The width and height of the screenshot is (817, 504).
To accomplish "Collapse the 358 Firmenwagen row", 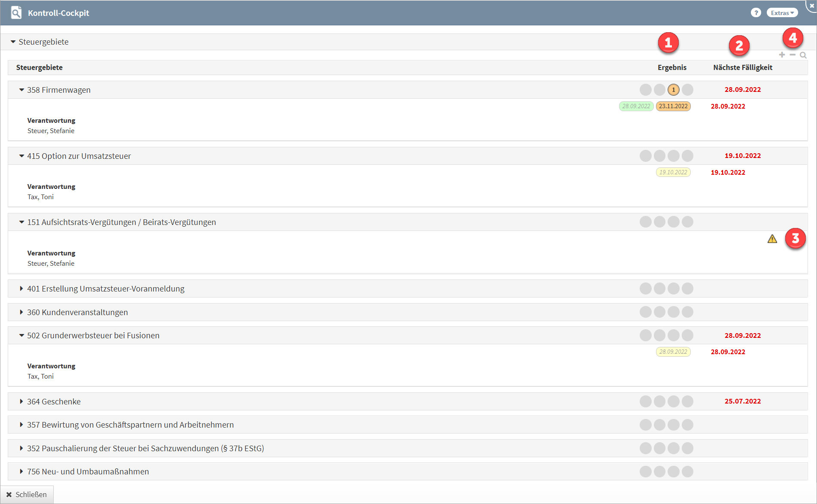I will click(21, 90).
